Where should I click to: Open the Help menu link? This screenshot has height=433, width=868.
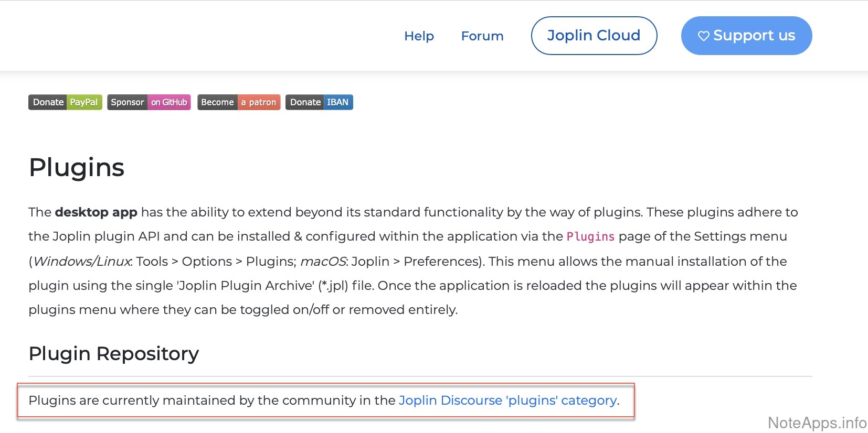point(419,36)
